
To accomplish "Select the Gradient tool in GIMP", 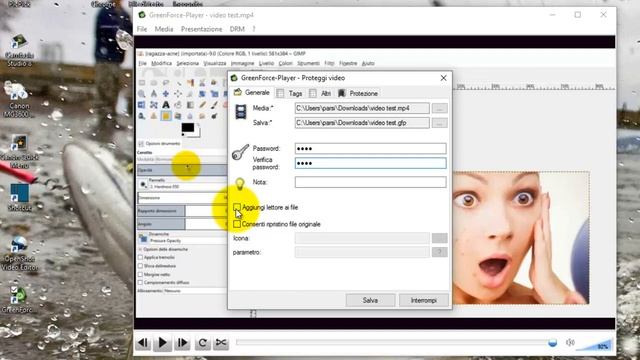I will [190, 105].
